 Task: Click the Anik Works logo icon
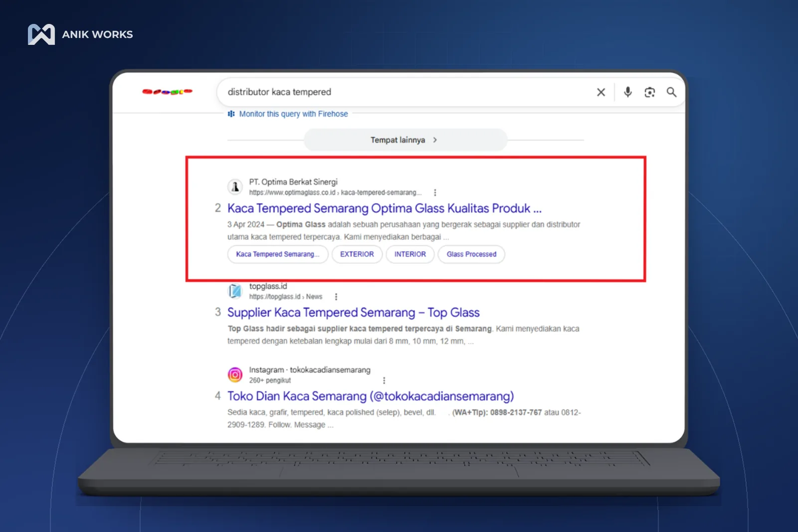pyautogui.click(x=41, y=34)
